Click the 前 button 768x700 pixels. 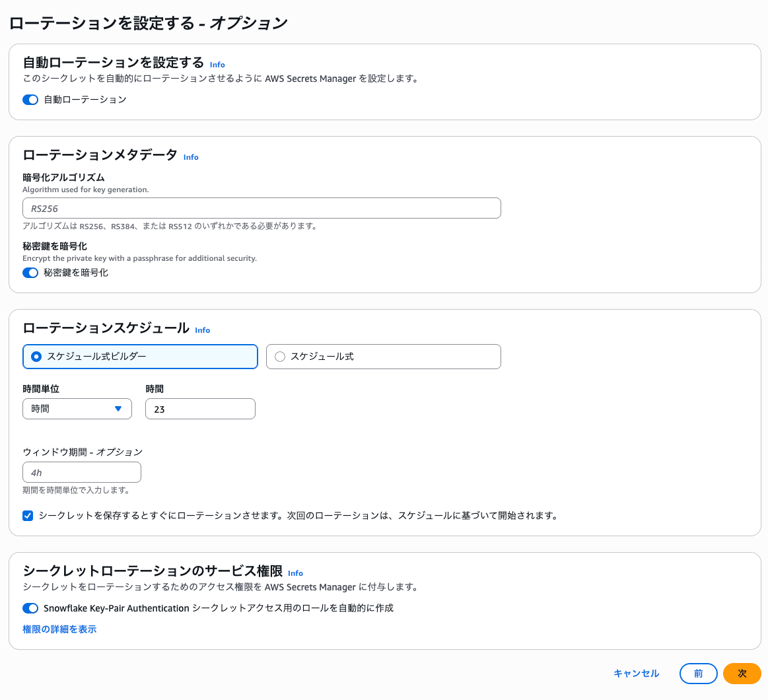698,674
